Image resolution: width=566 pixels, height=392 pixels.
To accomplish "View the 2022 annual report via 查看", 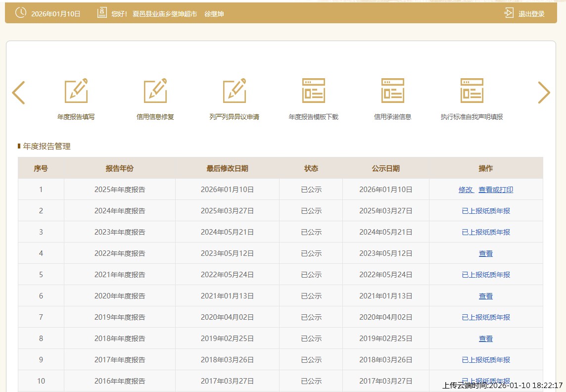I will tap(486, 253).
